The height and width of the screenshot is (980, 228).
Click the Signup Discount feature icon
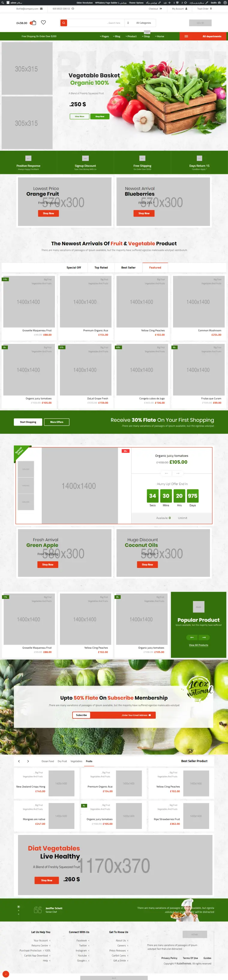85,158
